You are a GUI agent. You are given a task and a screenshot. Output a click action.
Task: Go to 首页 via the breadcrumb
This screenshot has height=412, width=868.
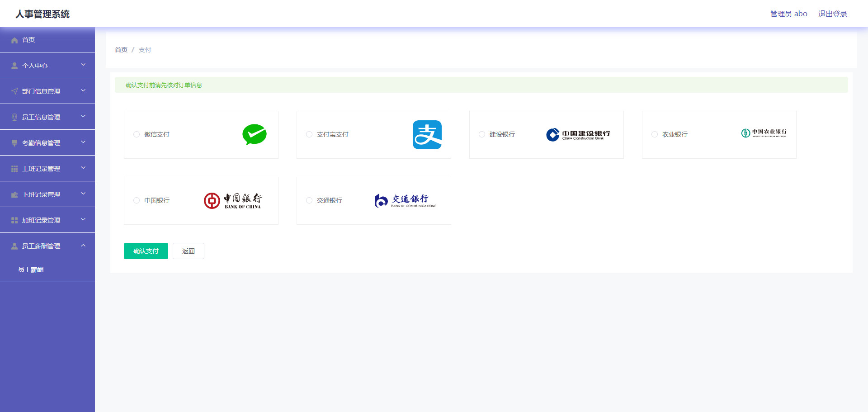(x=121, y=50)
